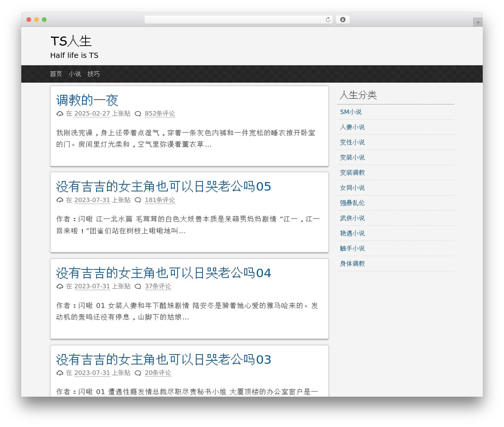
Task: Select the 人妻小说 category
Action: coord(352,127)
